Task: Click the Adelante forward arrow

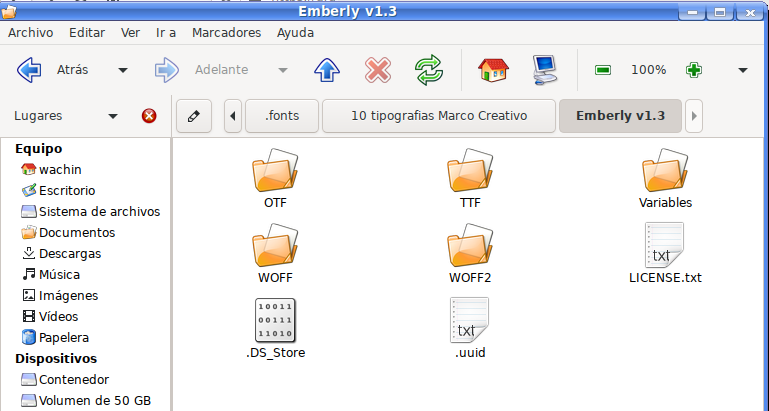Action: 167,70
